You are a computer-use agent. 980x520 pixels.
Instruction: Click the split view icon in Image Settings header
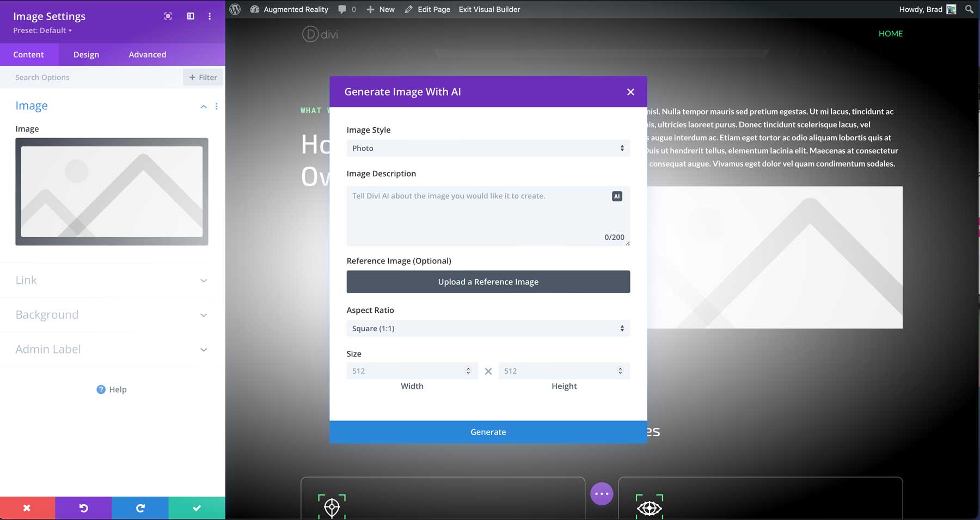tap(190, 16)
